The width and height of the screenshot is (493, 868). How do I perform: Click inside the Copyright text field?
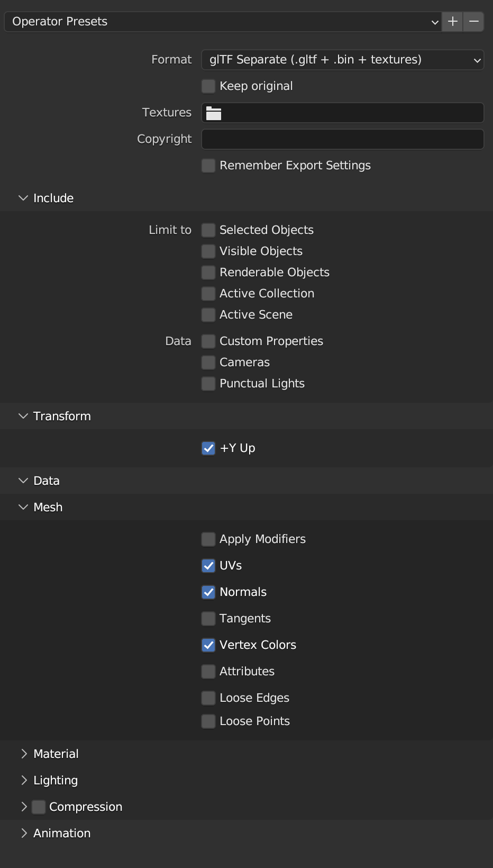[x=342, y=139]
